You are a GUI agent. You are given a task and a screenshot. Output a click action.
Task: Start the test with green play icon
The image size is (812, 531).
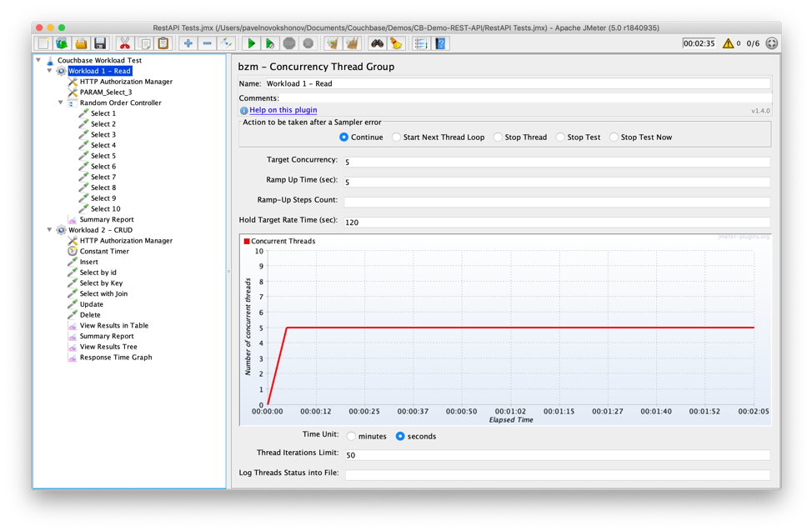pyautogui.click(x=251, y=43)
